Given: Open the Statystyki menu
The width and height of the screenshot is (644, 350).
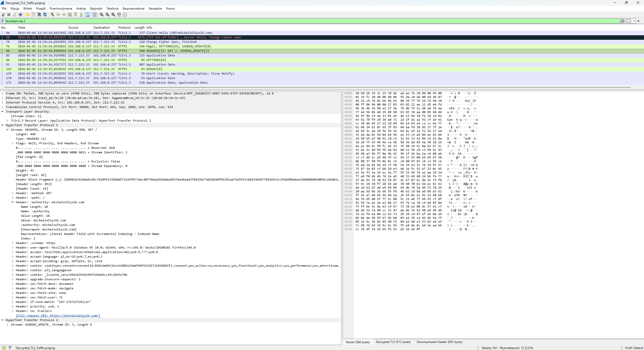Looking at the screenshot, I should (x=96, y=9).
